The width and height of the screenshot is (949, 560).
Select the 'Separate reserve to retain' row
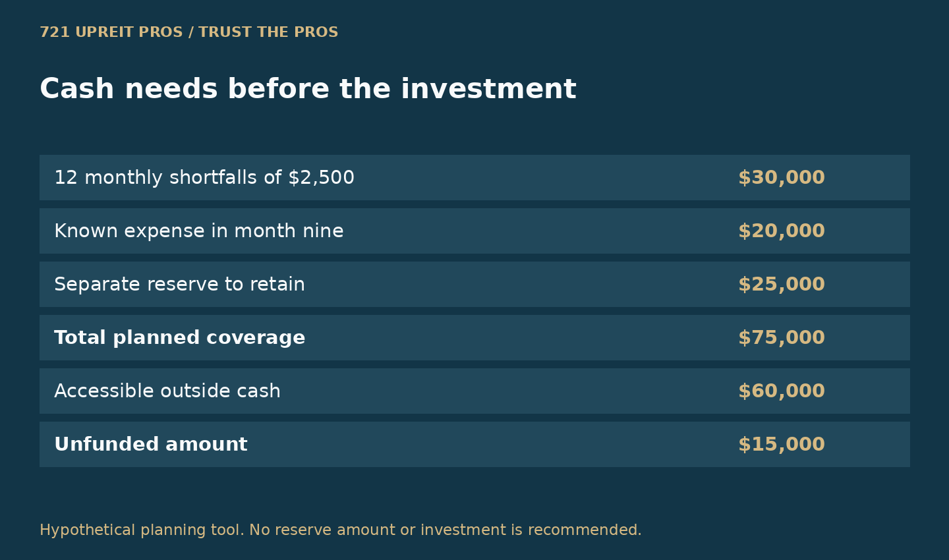pyautogui.click(x=474, y=285)
